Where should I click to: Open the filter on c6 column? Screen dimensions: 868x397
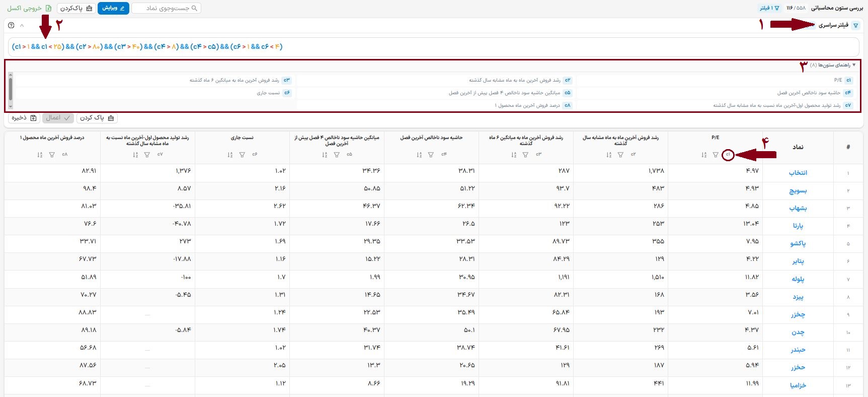coord(242,155)
